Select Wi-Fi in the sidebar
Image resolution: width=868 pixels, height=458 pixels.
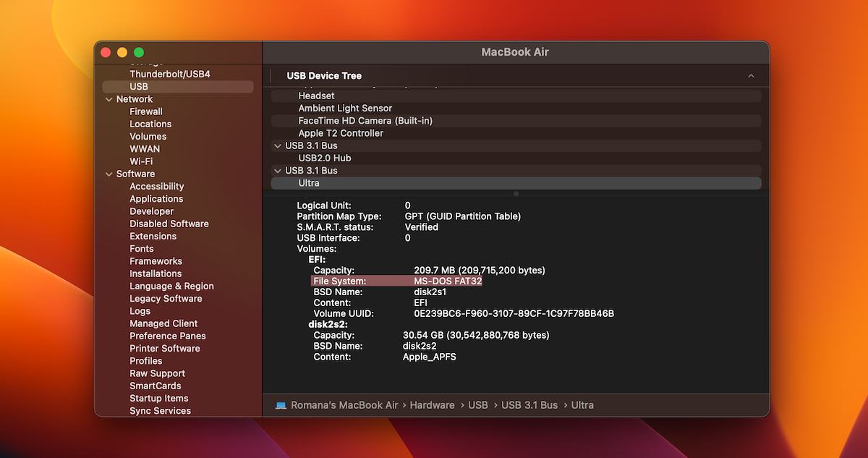pyautogui.click(x=141, y=161)
